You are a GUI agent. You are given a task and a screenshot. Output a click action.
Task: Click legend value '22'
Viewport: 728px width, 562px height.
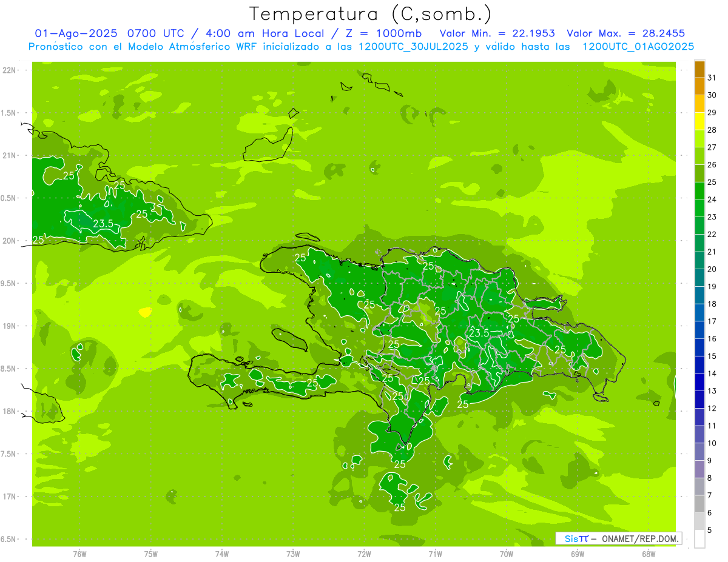(x=712, y=235)
